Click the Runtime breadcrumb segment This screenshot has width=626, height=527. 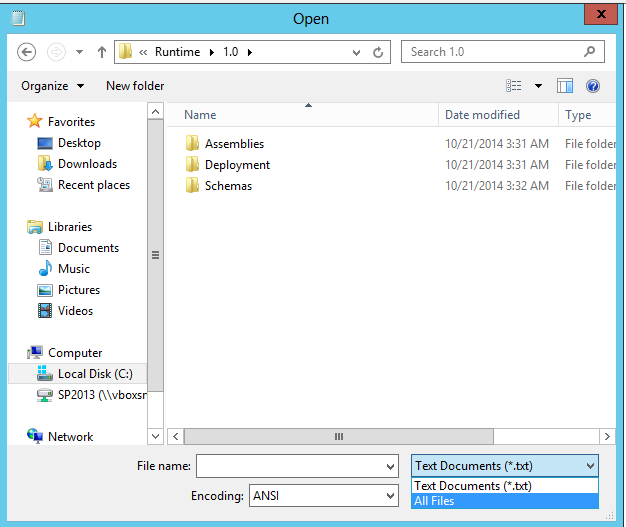(x=177, y=52)
